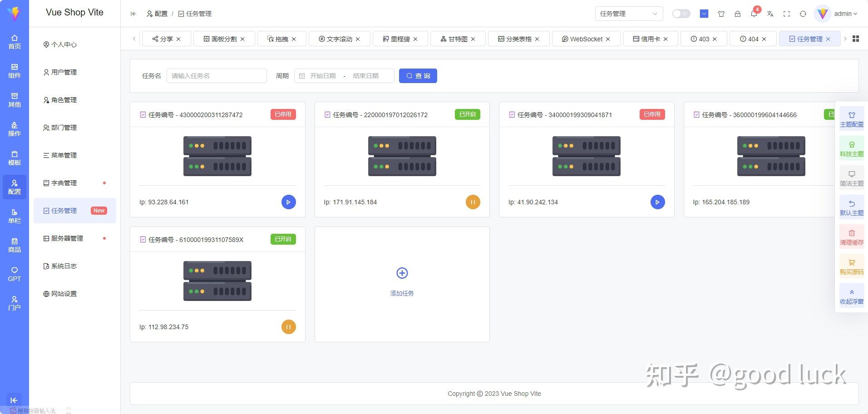Screen dimensions: 868x414
Task: Open the 任务管理 select dropdown in the header
Action: 629,14
